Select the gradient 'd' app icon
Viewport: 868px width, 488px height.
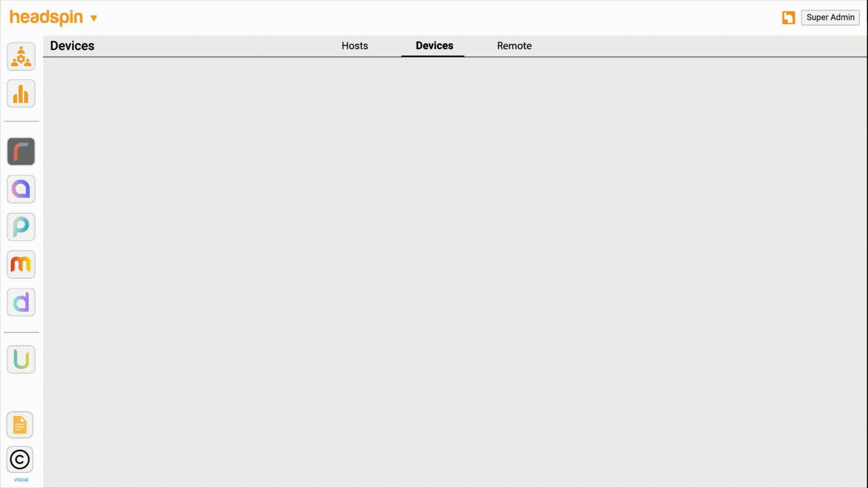pyautogui.click(x=21, y=302)
